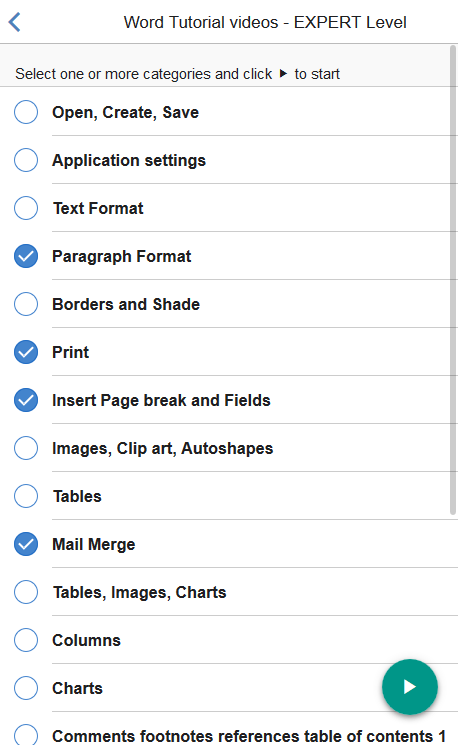The image size is (458, 745).
Task: Click the Word Tutorial videos title
Action: click(x=265, y=22)
